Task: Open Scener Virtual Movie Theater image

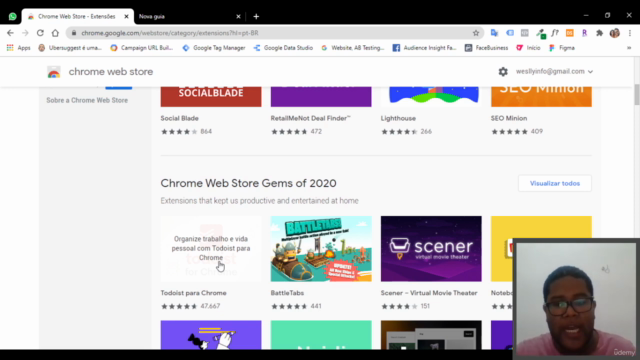Action: (431, 249)
